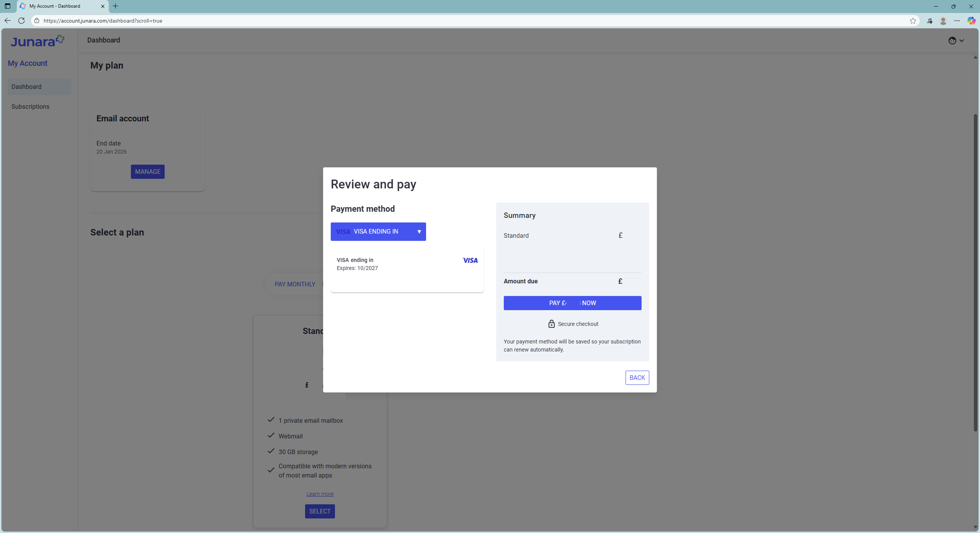Click the Secure checkout lock icon
This screenshot has width=980, height=533.
pyautogui.click(x=551, y=324)
